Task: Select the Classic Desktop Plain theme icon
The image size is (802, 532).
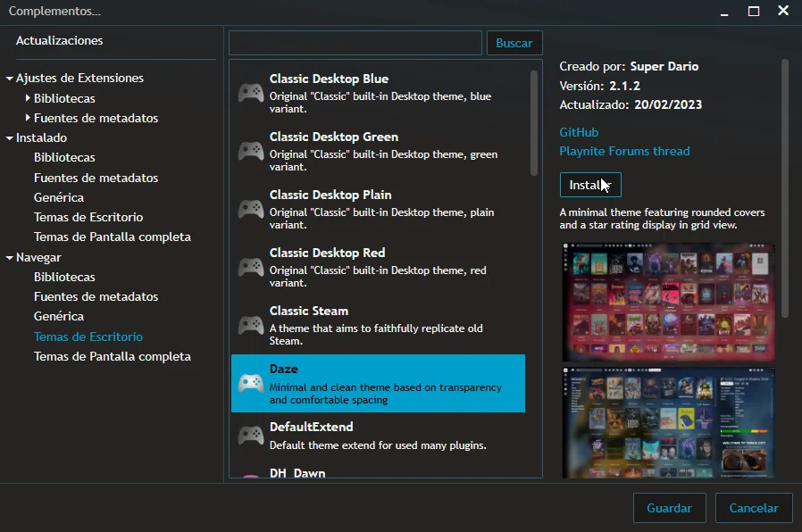Action: pos(250,208)
